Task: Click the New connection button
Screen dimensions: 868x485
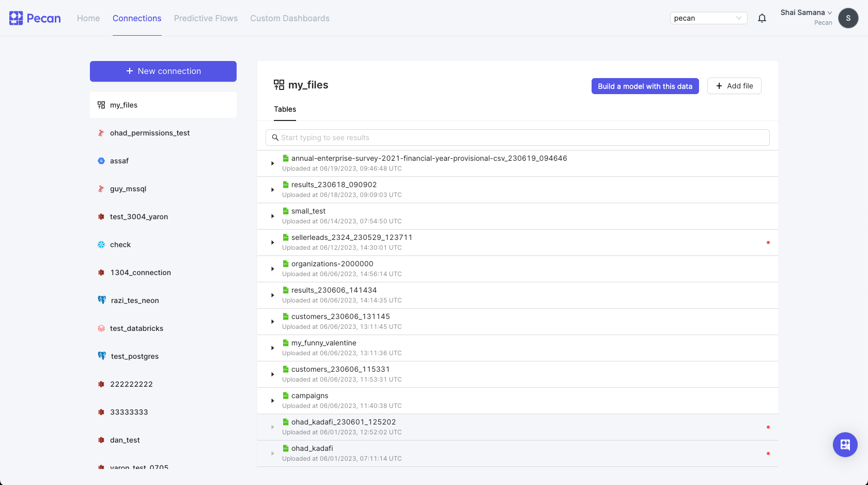Action: [163, 71]
